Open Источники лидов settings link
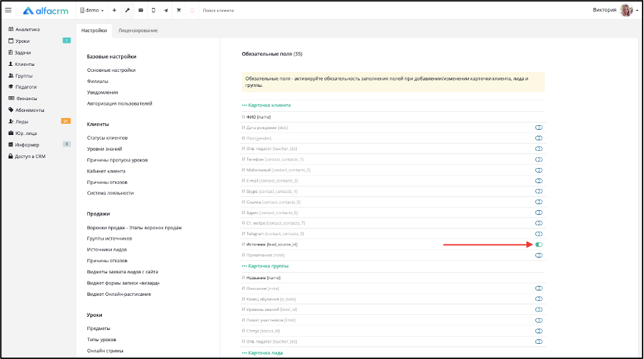644x359 pixels. coord(107,250)
